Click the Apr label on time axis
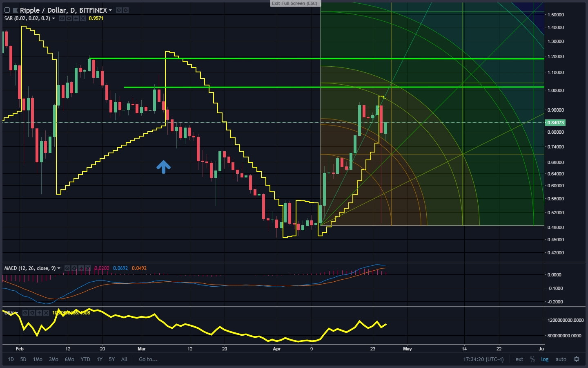Image resolution: width=588 pixels, height=368 pixels. click(277, 349)
